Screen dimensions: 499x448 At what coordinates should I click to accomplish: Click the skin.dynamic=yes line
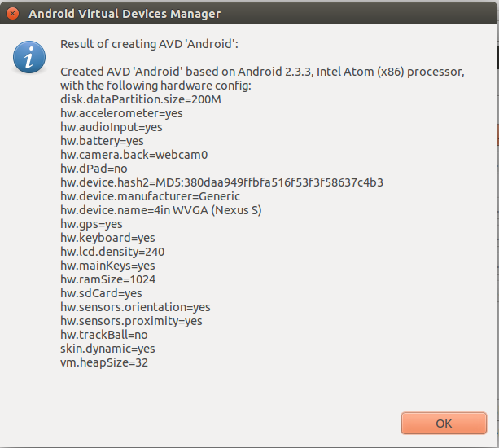[x=107, y=349]
